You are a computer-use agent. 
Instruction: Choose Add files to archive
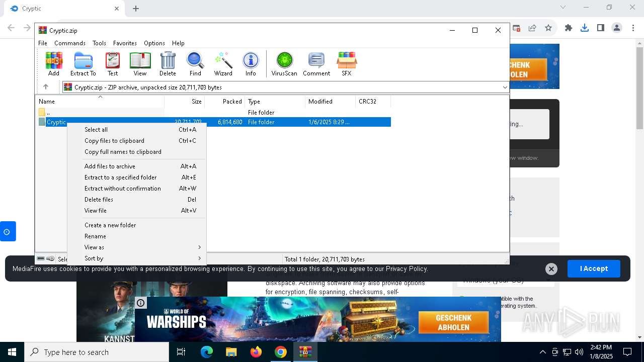click(137, 166)
